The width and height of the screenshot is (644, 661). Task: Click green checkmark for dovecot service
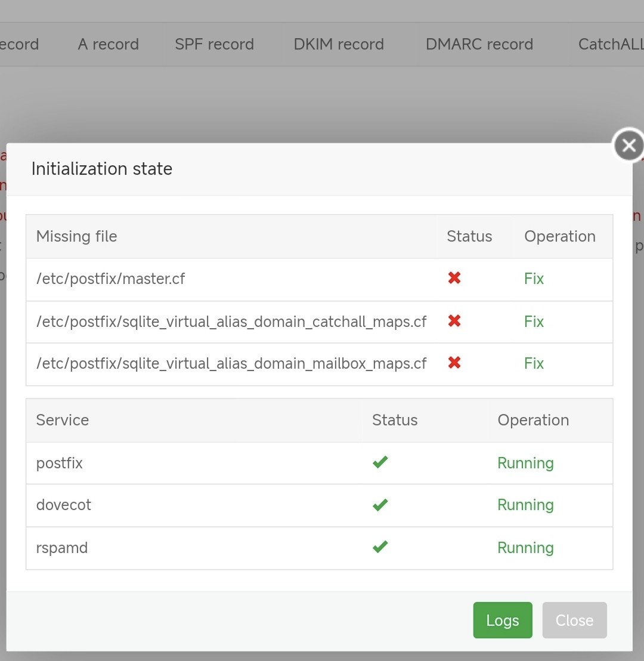(x=380, y=505)
